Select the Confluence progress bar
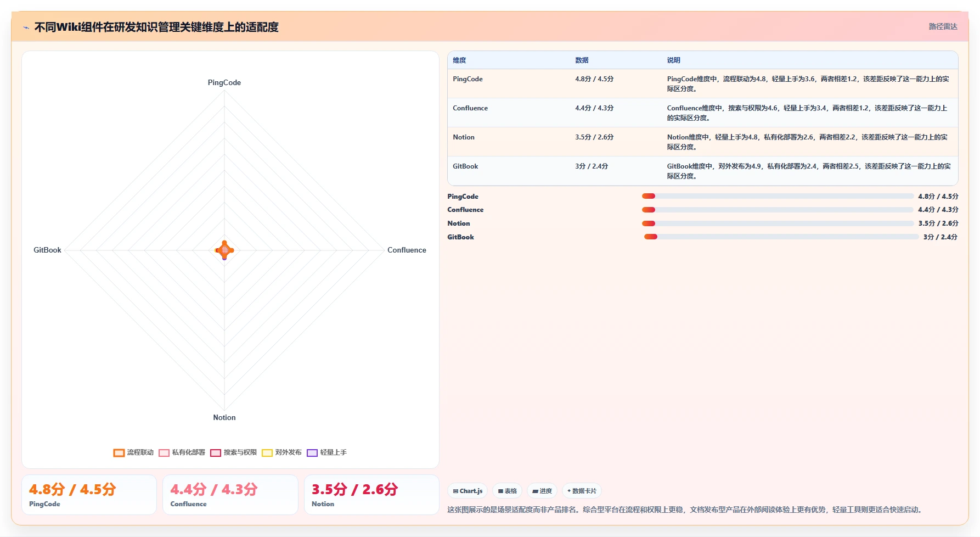This screenshot has height=537, width=980. pos(778,210)
